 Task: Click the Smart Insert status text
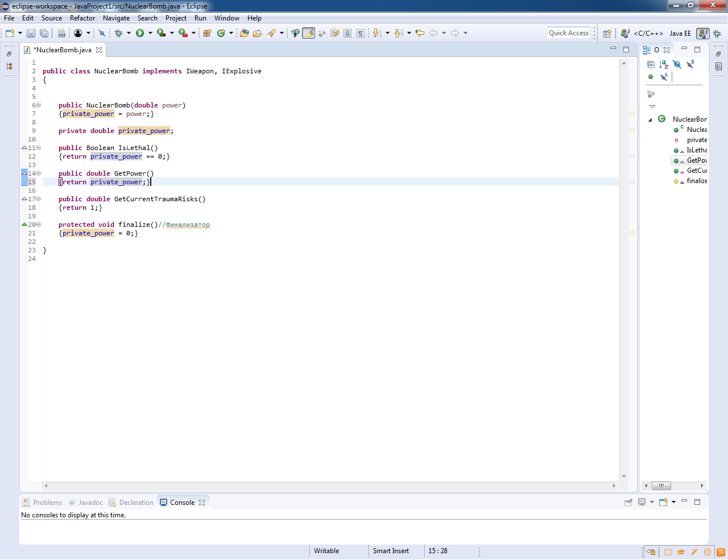391,551
